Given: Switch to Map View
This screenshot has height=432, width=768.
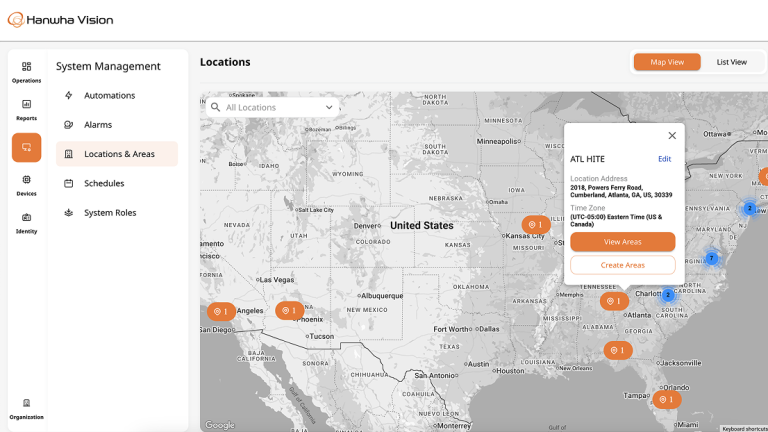Looking at the screenshot, I should point(667,62).
